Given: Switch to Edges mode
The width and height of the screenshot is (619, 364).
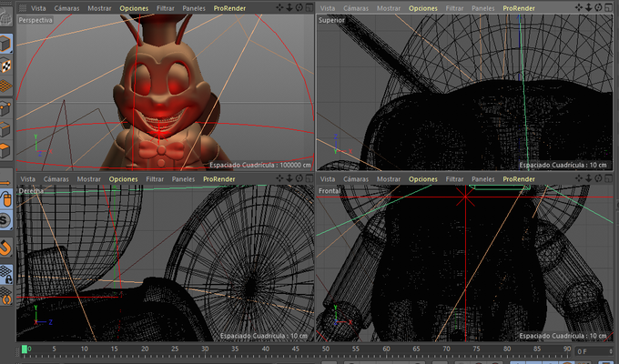Looking at the screenshot, I should [5, 129].
